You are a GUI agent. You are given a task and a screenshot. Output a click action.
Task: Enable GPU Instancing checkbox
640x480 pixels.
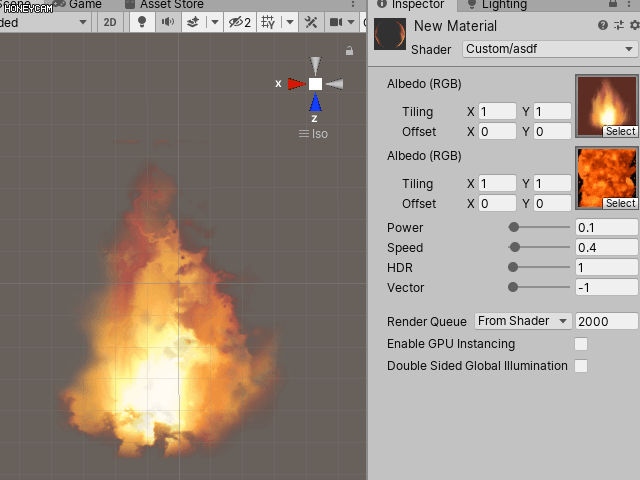(x=581, y=344)
